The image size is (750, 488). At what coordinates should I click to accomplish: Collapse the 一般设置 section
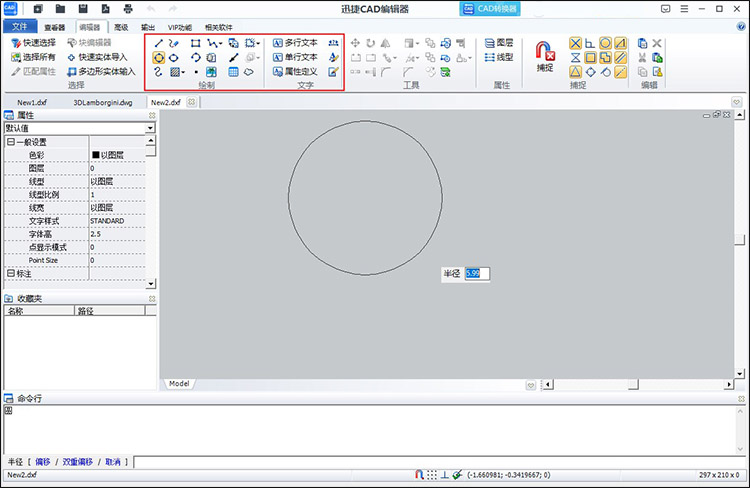tap(11, 142)
